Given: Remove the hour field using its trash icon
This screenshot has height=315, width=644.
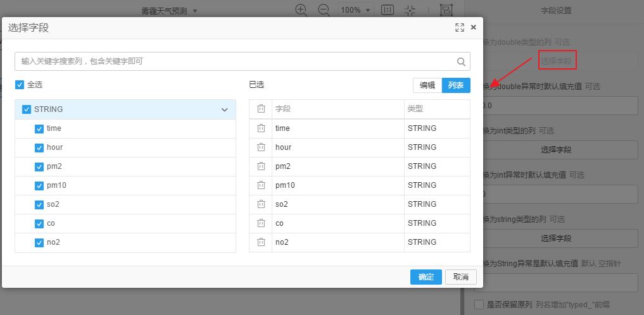Looking at the screenshot, I should point(261,147).
